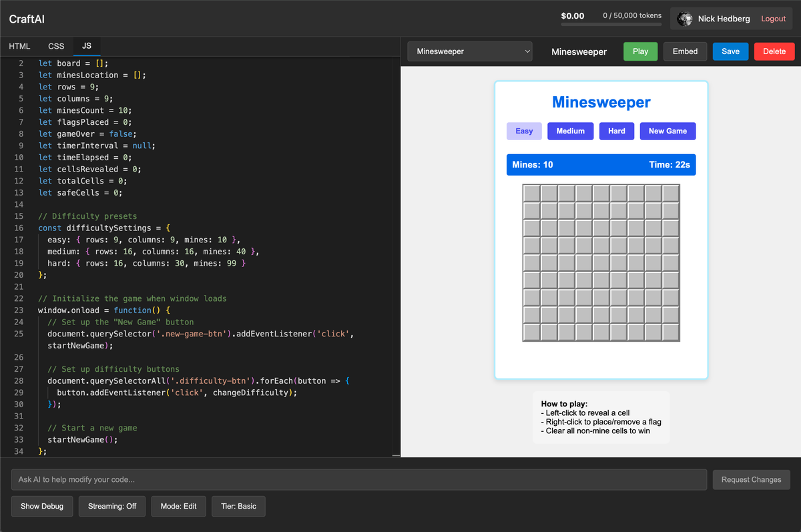Change the Tier: Basic setting
Screen dimensions: 801x532
[238, 506]
